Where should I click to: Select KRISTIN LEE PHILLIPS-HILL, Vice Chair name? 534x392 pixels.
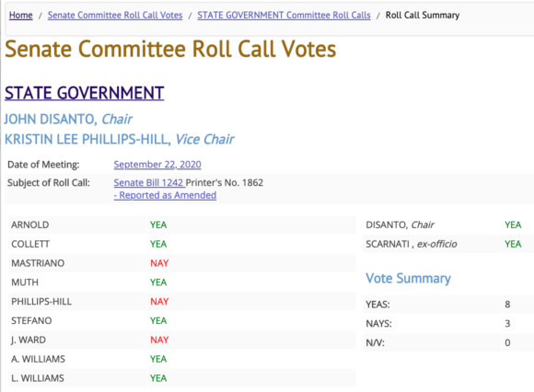coord(119,139)
